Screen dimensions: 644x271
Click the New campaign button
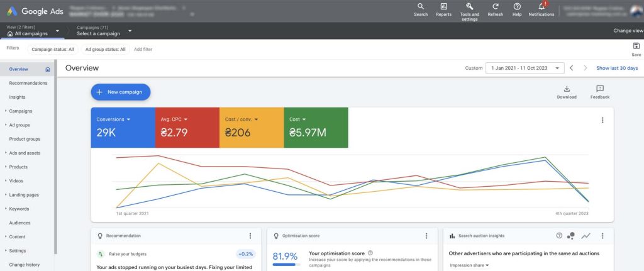(121, 92)
